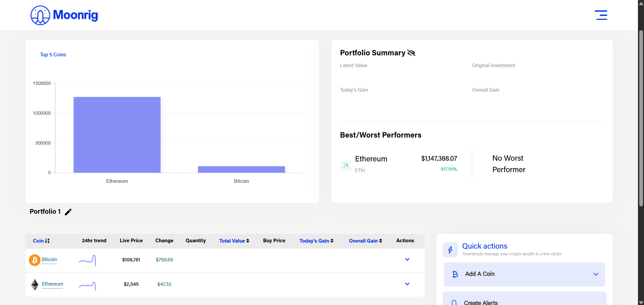Click the Ethereum coin logo icon
This screenshot has width=644, height=305.
pos(35,285)
